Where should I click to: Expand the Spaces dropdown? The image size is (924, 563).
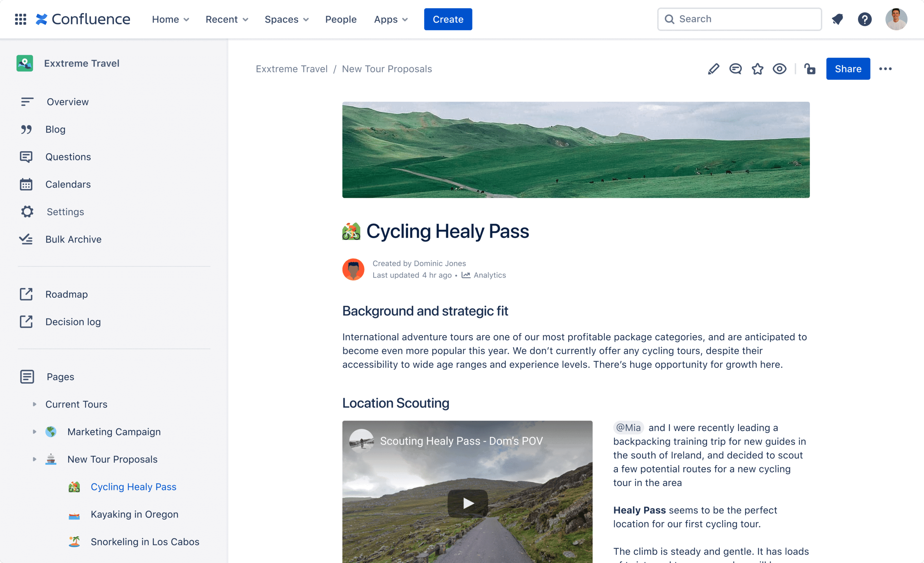tap(287, 19)
